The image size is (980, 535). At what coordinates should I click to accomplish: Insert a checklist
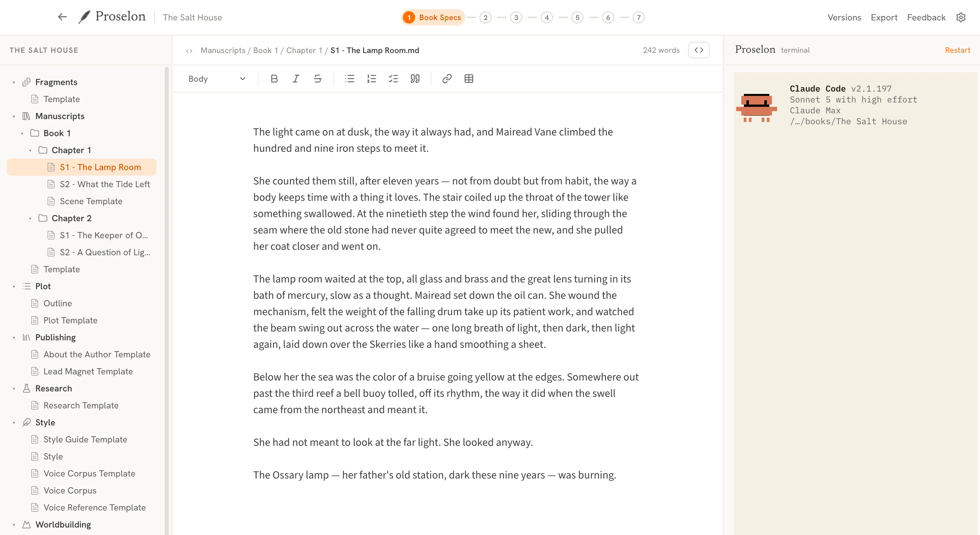(393, 79)
